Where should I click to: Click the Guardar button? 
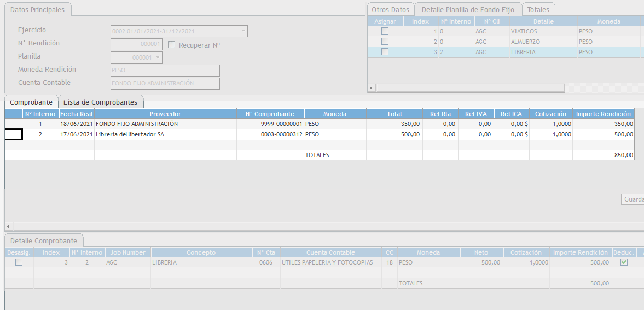[x=633, y=200]
